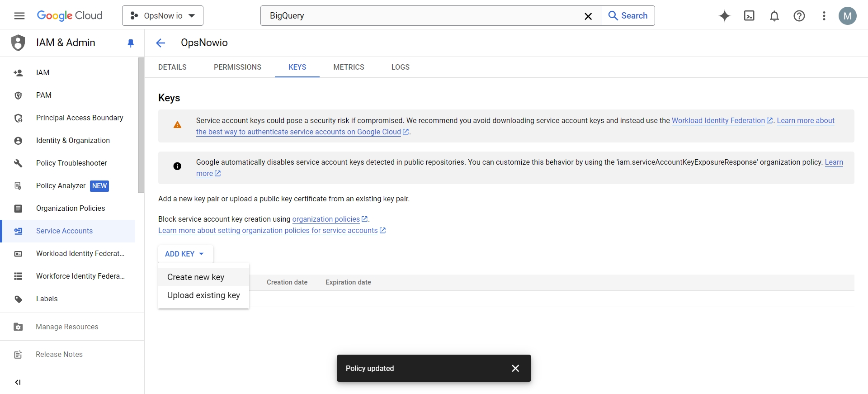Unpin IAM & Admin with the pin icon
The image size is (868, 394).
pyautogui.click(x=131, y=43)
